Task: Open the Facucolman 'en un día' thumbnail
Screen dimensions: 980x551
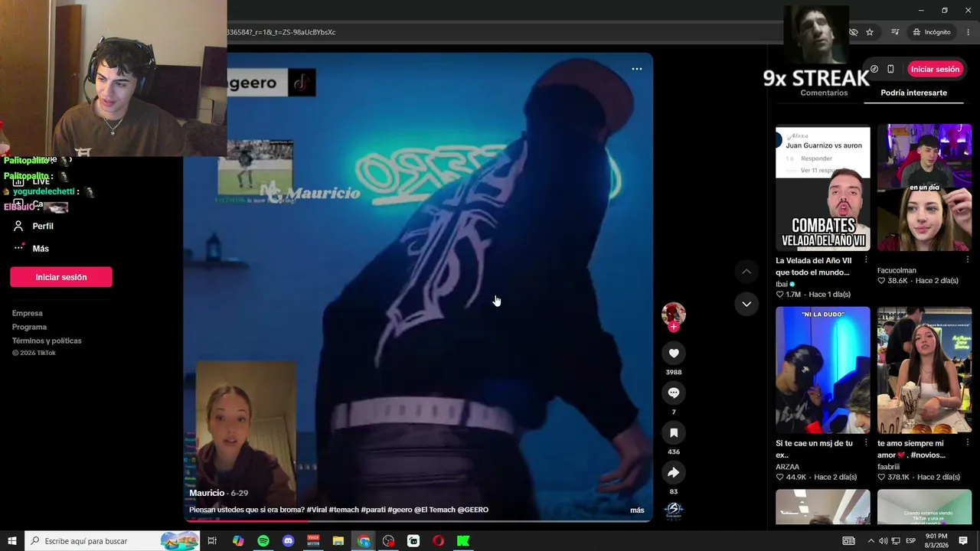Action: 925,187
